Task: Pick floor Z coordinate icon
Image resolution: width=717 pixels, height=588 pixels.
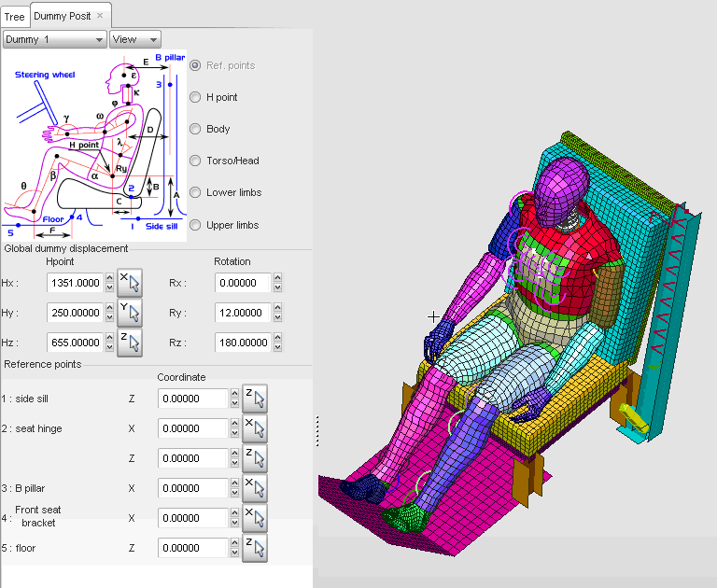Action: click(x=254, y=548)
